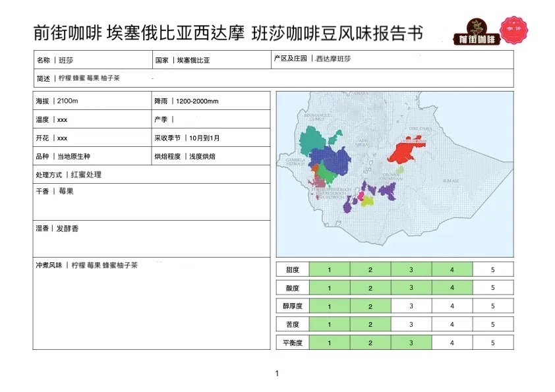The width and height of the screenshot is (555, 392).
Task: Select rating 4 in 甜度 row
Action: point(452,269)
